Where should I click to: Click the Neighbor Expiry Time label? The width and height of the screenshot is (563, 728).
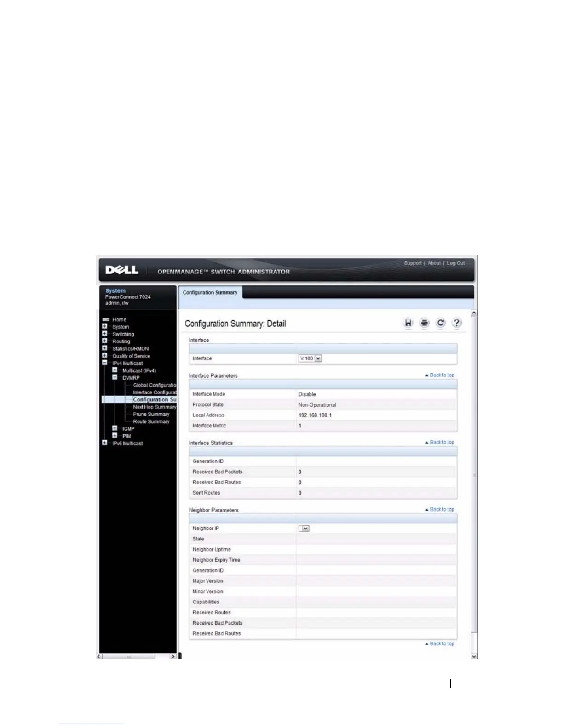click(x=216, y=560)
